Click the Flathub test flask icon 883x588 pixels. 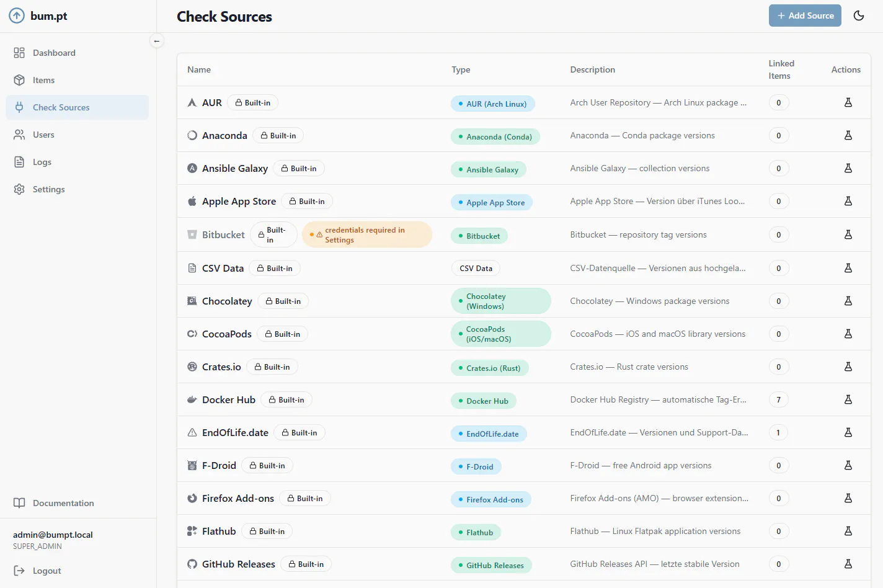point(848,531)
